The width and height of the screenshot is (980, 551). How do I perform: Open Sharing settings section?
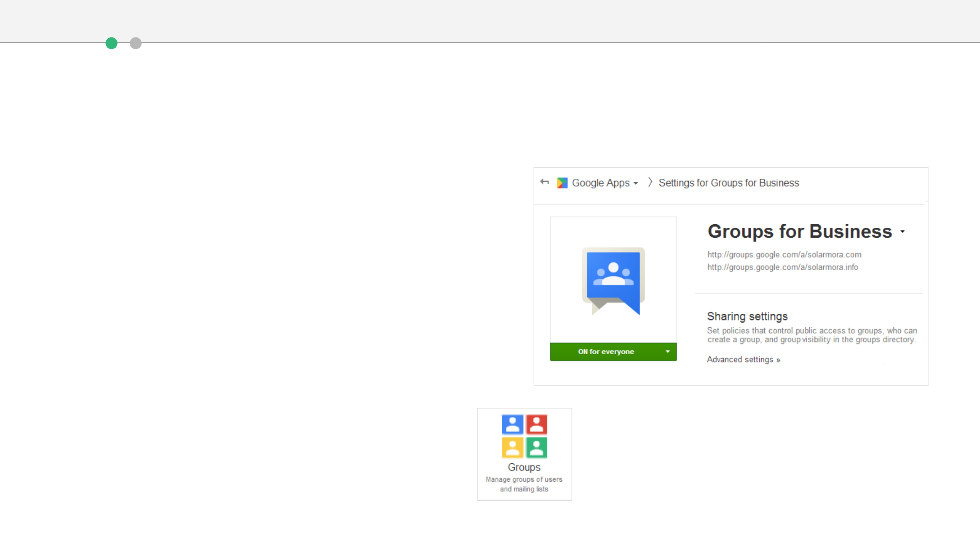[x=747, y=316]
